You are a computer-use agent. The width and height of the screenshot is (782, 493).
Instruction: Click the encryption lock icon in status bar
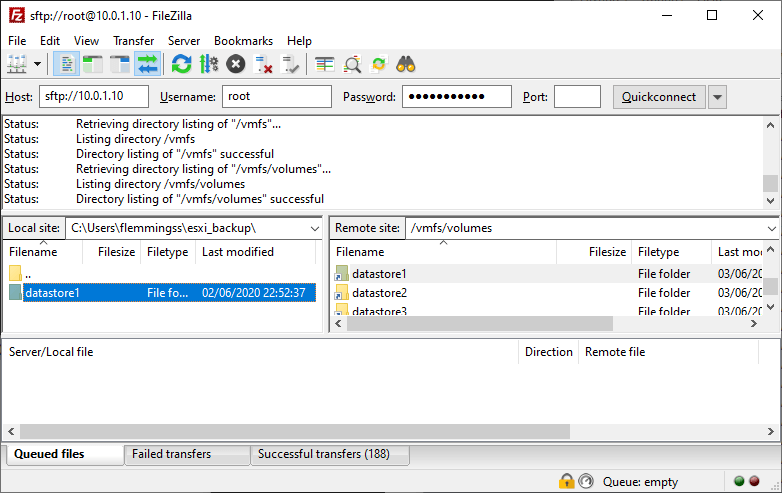pos(567,481)
